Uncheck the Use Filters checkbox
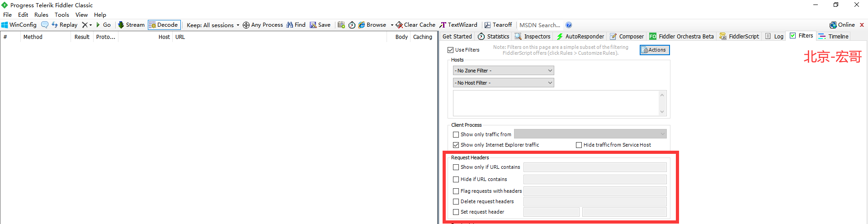 pos(450,50)
